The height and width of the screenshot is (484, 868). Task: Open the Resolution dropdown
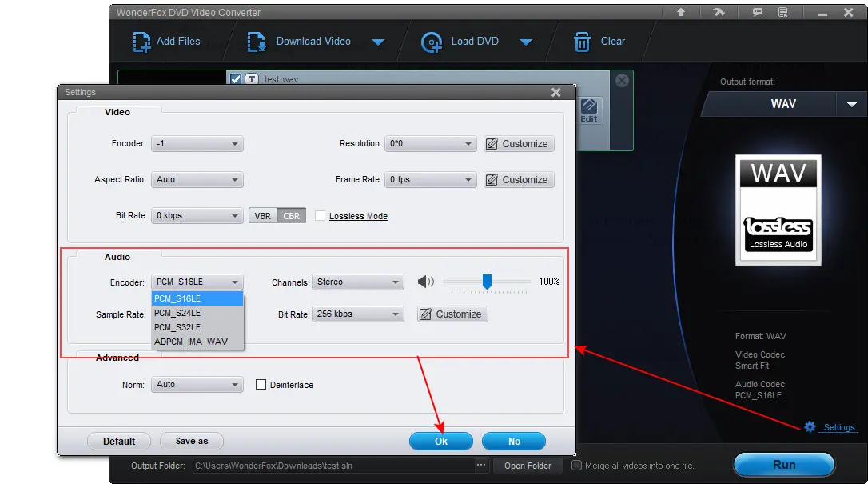pyautogui.click(x=430, y=143)
